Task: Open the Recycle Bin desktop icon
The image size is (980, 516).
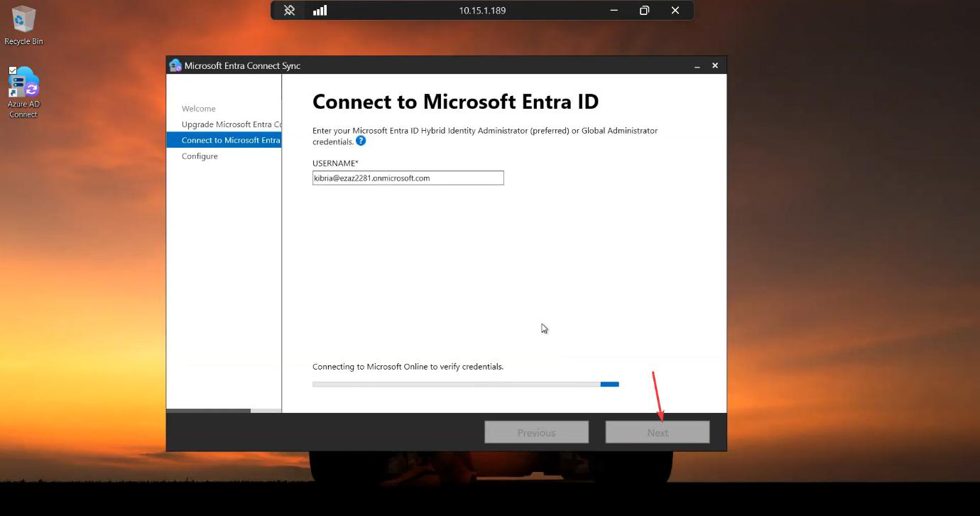Action: [x=23, y=26]
